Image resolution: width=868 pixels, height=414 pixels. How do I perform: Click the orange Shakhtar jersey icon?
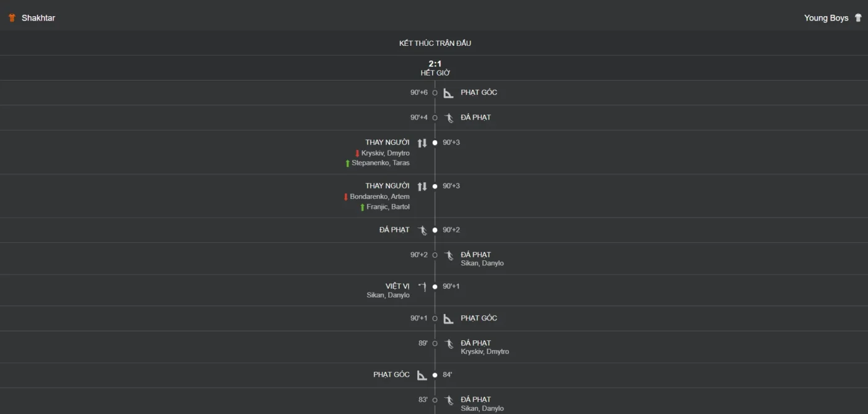coord(12,18)
